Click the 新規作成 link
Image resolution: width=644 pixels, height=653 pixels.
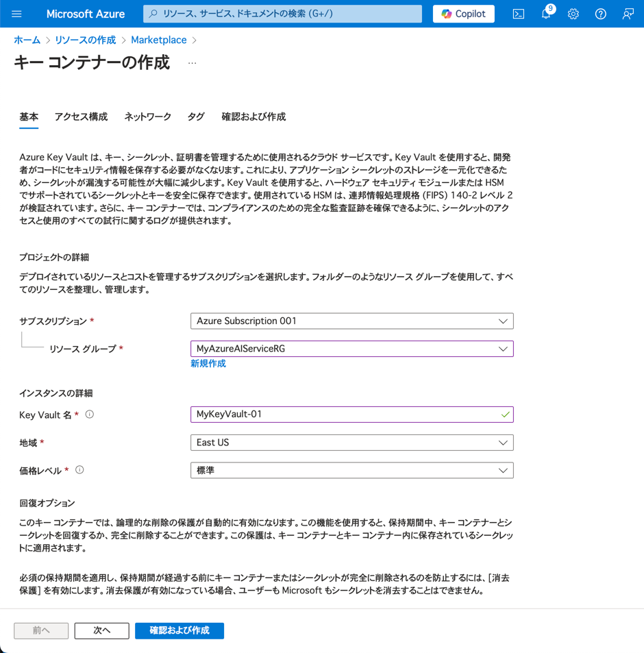pos(208,364)
